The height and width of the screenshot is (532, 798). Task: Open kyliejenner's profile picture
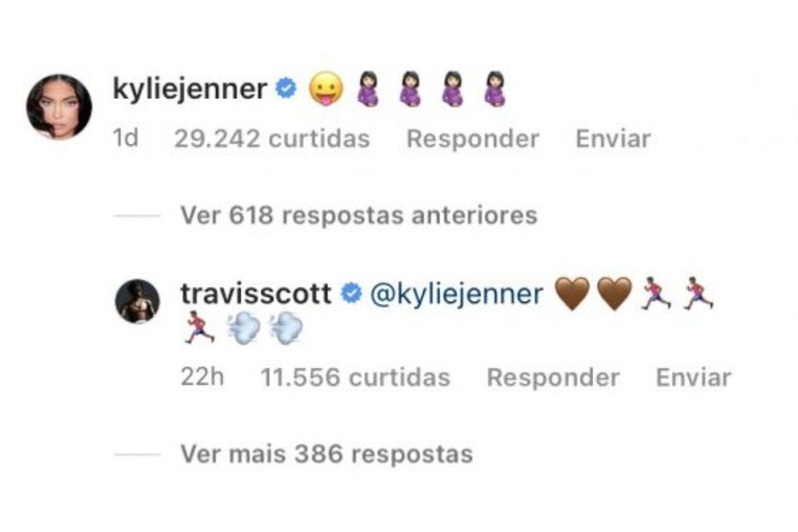[x=59, y=106]
